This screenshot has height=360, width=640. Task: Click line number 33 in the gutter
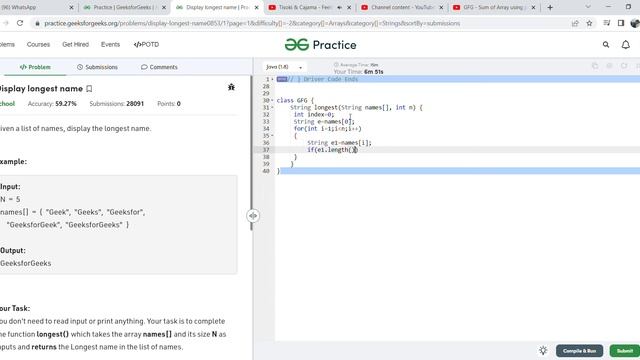[266, 122]
